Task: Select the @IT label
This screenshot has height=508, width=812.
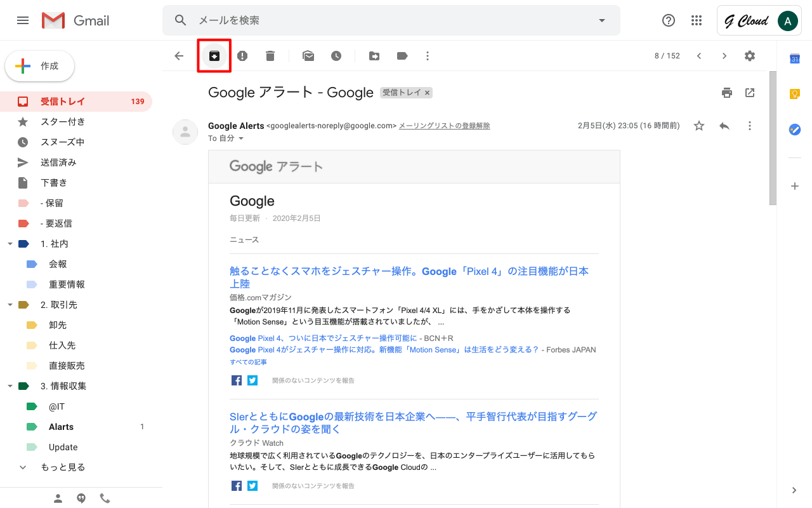Action: click(76, 406)
